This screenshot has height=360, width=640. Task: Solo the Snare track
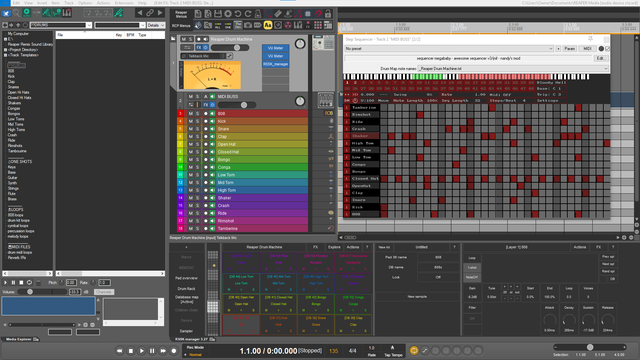coord(198,129)
